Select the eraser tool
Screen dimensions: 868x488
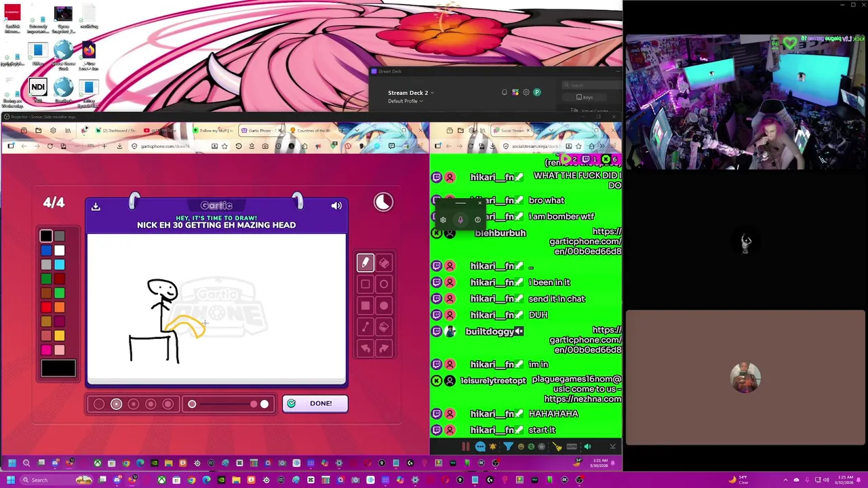click(x=384, y=263)
